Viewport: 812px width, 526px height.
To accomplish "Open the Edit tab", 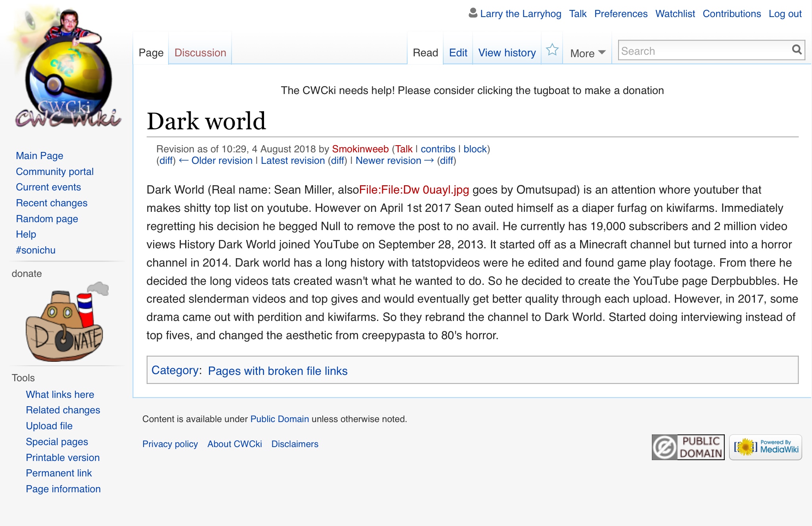I will (x=458, y=53).
